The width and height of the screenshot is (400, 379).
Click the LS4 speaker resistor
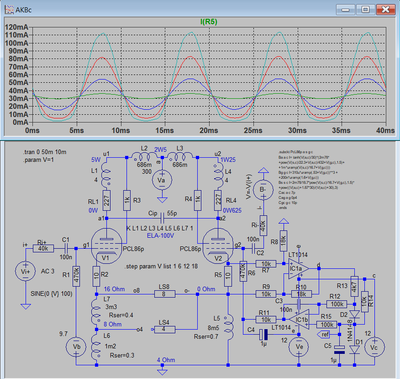(x=164, y=330)
